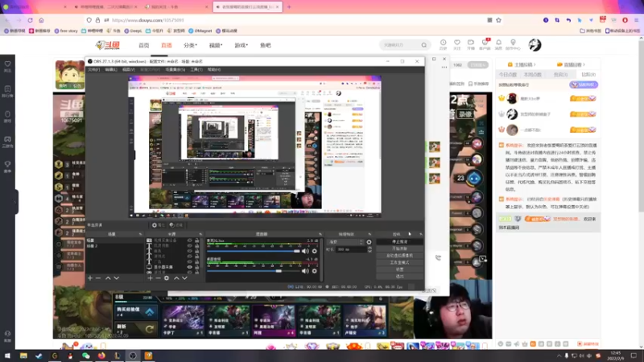Hide the 显示器采集 display capture source
This screenshot has width=644, height=362.
[x=190, y=267]
